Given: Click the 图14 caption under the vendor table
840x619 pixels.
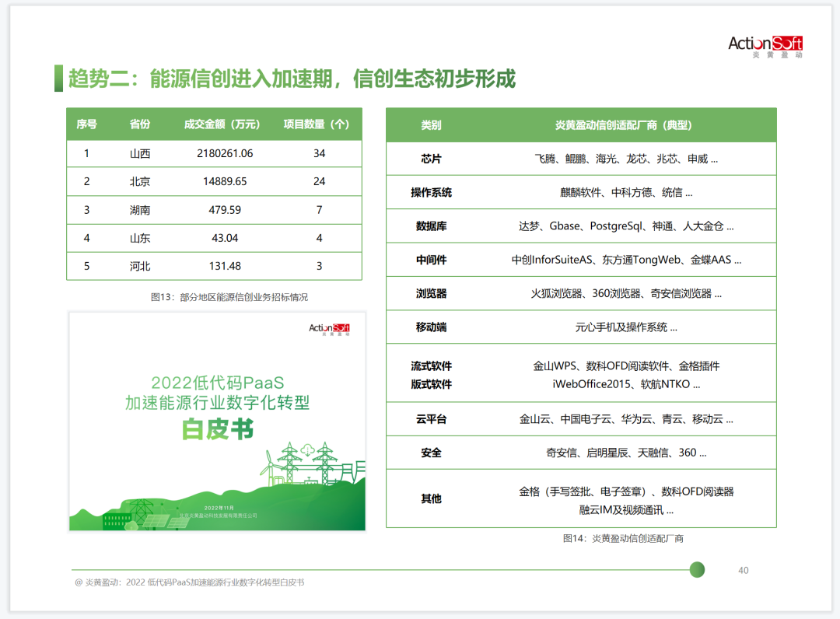Looking at the screenshot, I should pyautogui.click(x=623, y=538).
